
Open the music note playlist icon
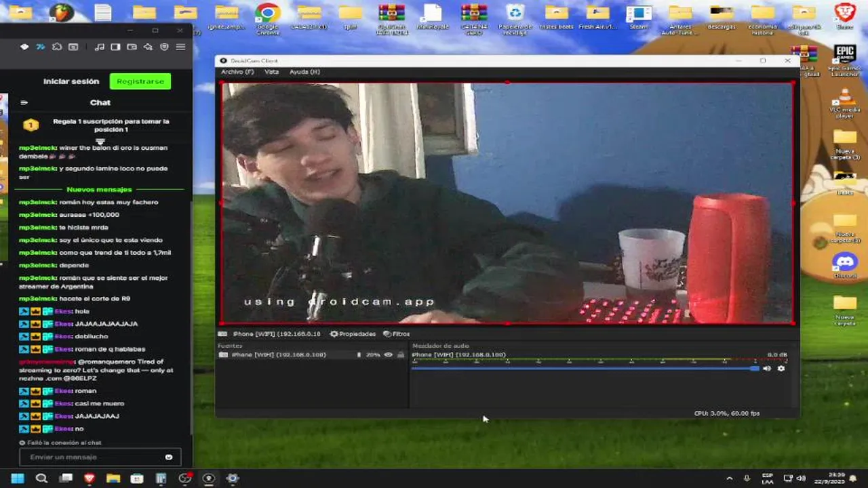coord(100,47)
